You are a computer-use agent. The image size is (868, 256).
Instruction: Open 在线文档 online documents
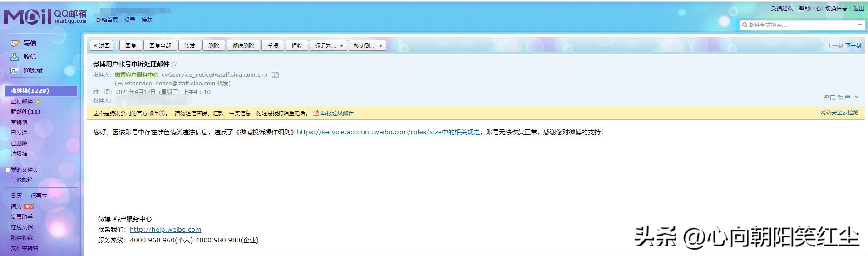pos(22,227)
